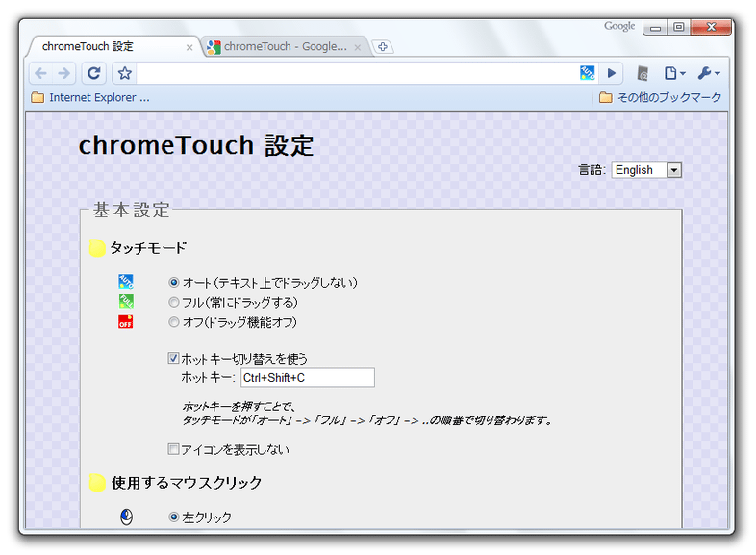The height and width of the screenshot is (555, 756).
Task: Click the ホットキー Ctrl+Shift+C input field
Action: pyautogui.click(x=308, y=378)
